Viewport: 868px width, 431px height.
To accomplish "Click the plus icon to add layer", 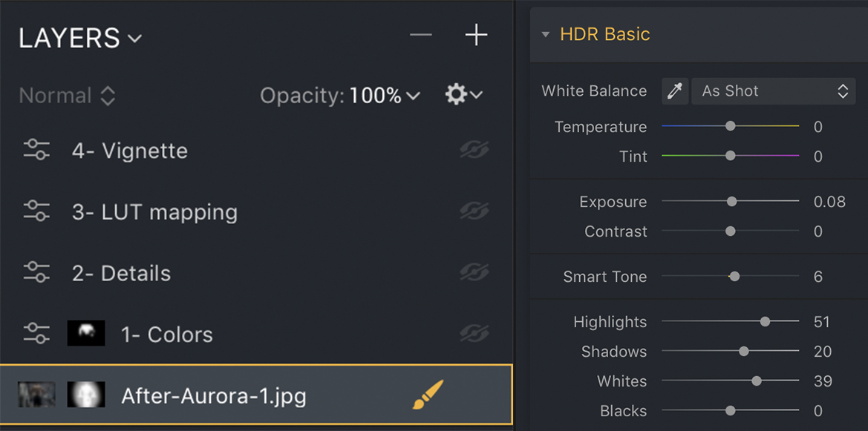I will (x=476, y=35).
